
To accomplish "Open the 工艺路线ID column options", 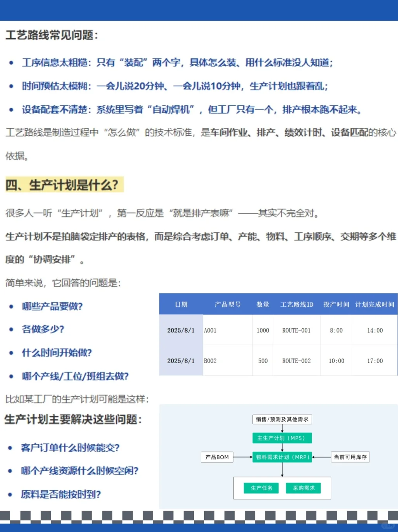I will (296, 305).
